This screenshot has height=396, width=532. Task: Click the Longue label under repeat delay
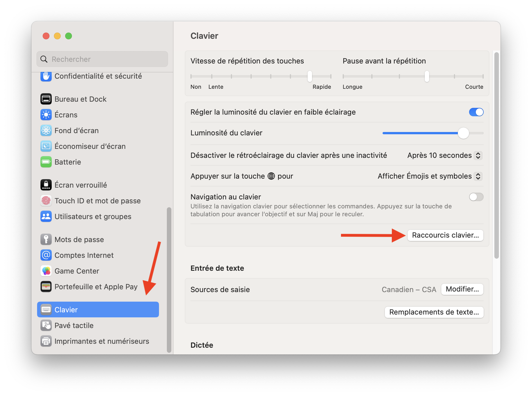point(353,87)
